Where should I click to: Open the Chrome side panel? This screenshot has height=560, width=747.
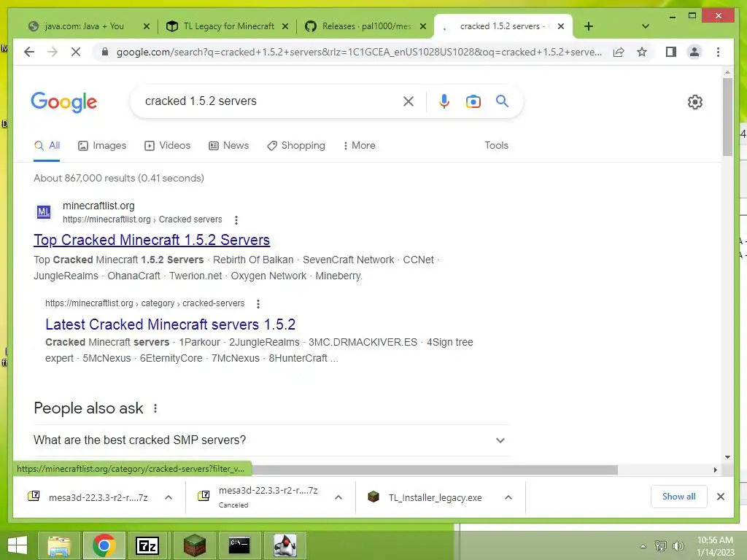pyautogui.click(x=671, y=52)
